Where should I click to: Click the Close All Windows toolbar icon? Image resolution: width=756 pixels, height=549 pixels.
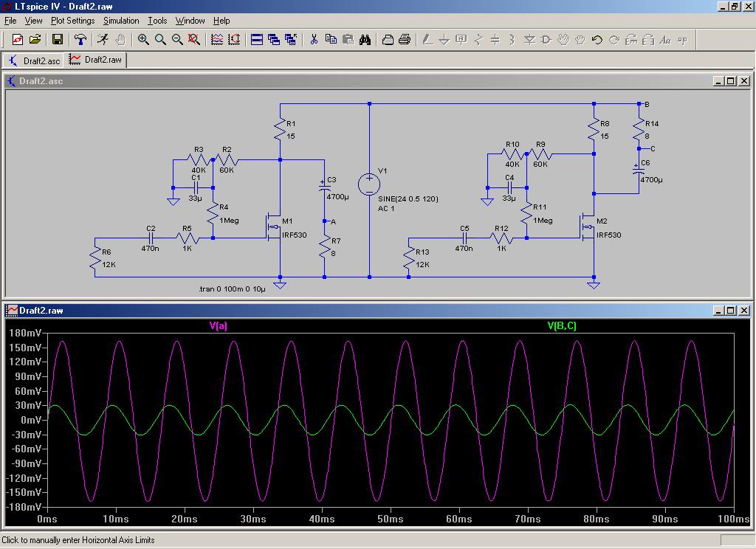pos(291,40)
